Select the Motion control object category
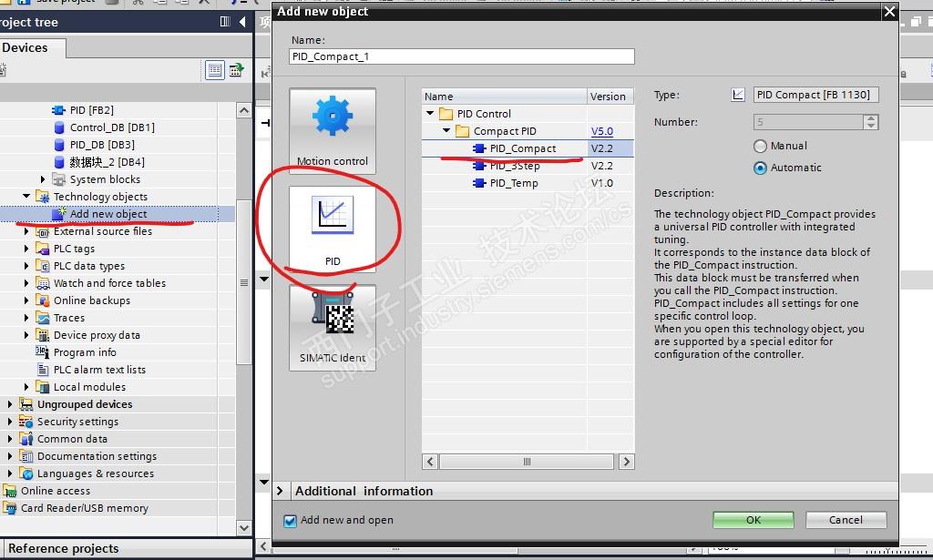The image size is (933, 560). [333, 131]
